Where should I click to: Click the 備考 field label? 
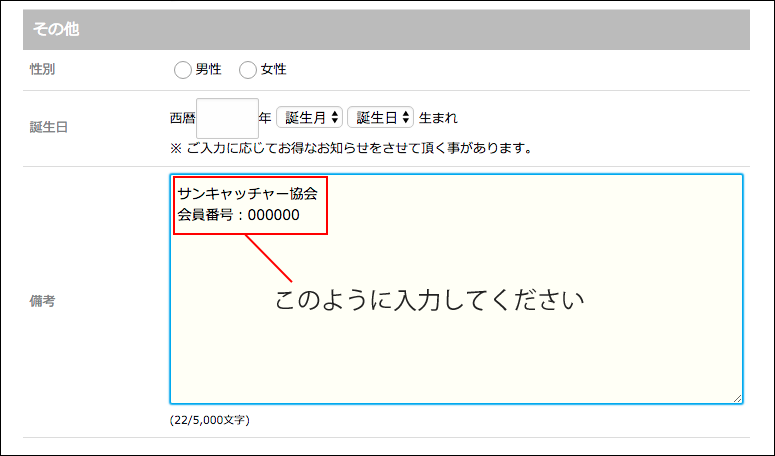click(x=43, y=301)
